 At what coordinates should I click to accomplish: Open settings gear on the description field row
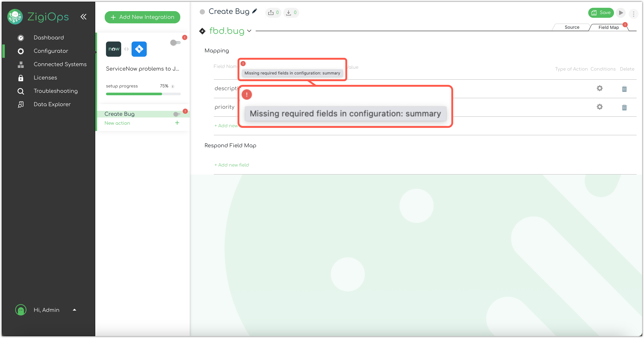tap(600, 89)
